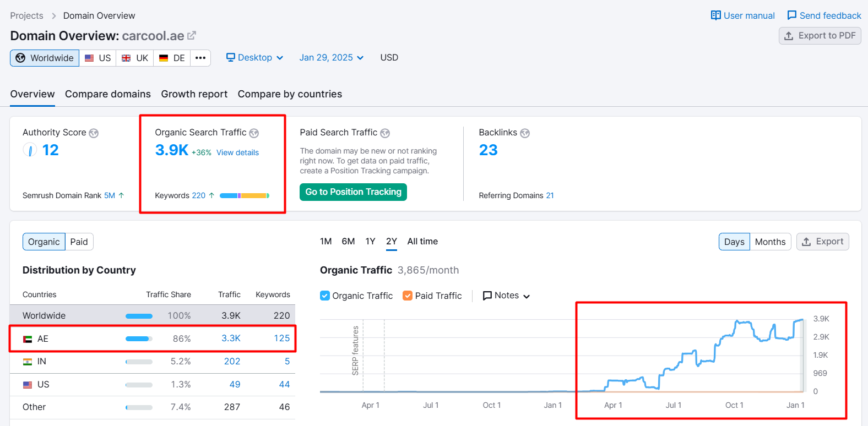Click globe icon beside Backlinks heading

[525, 133]
